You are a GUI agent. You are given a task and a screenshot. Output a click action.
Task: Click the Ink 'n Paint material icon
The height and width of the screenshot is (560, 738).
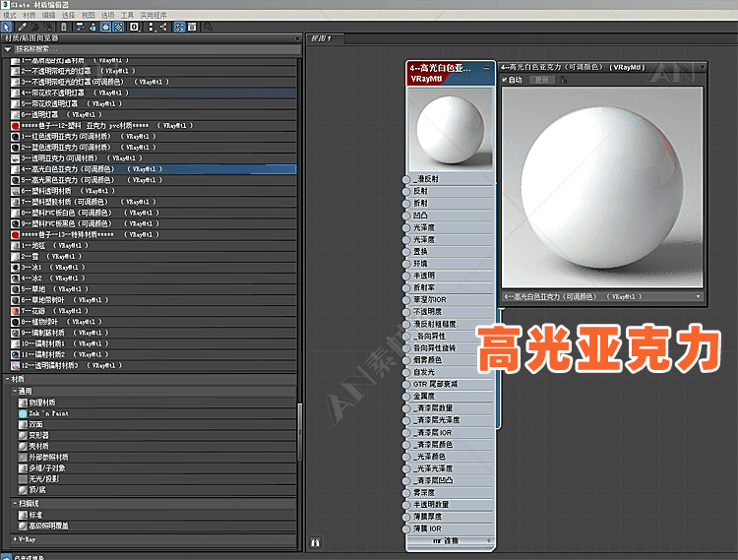[x=23, y=413]
